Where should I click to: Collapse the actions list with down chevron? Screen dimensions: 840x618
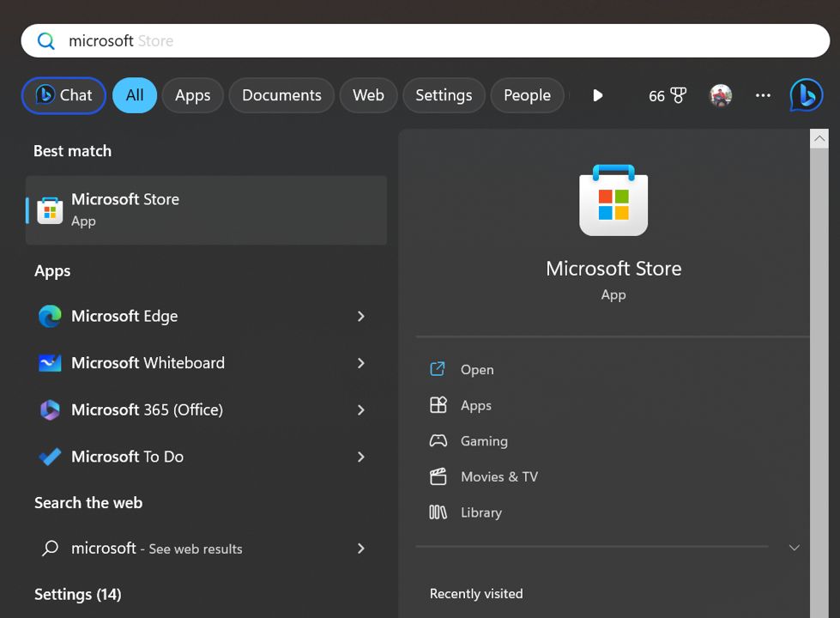795,548
